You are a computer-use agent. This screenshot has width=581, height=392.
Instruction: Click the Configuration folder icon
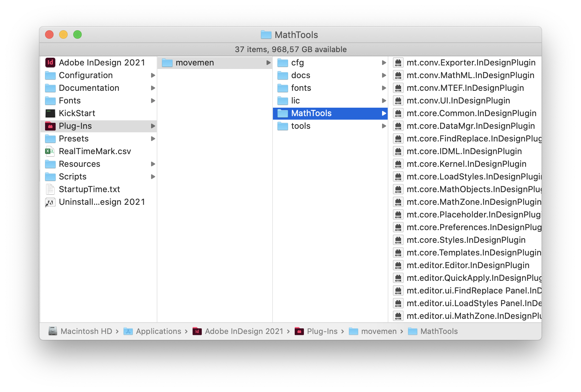[x=50, y=75]
